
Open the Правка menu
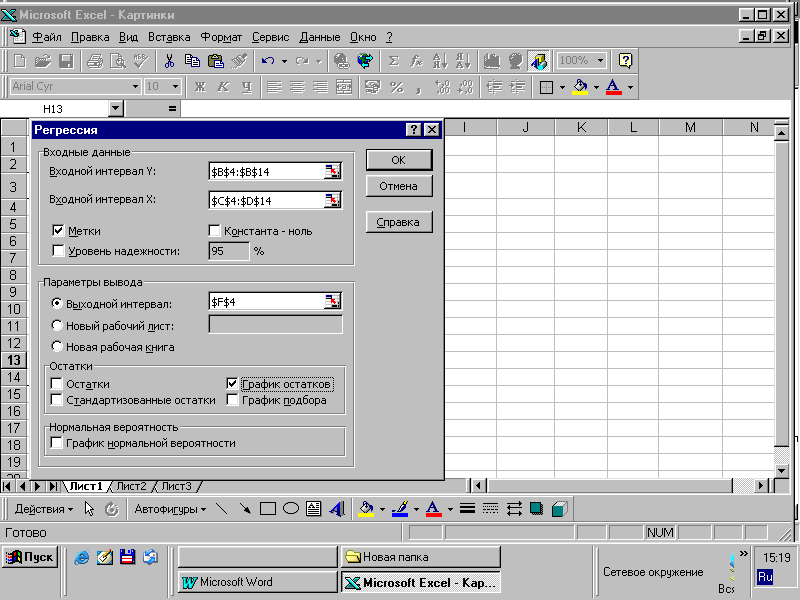point(90,37)
